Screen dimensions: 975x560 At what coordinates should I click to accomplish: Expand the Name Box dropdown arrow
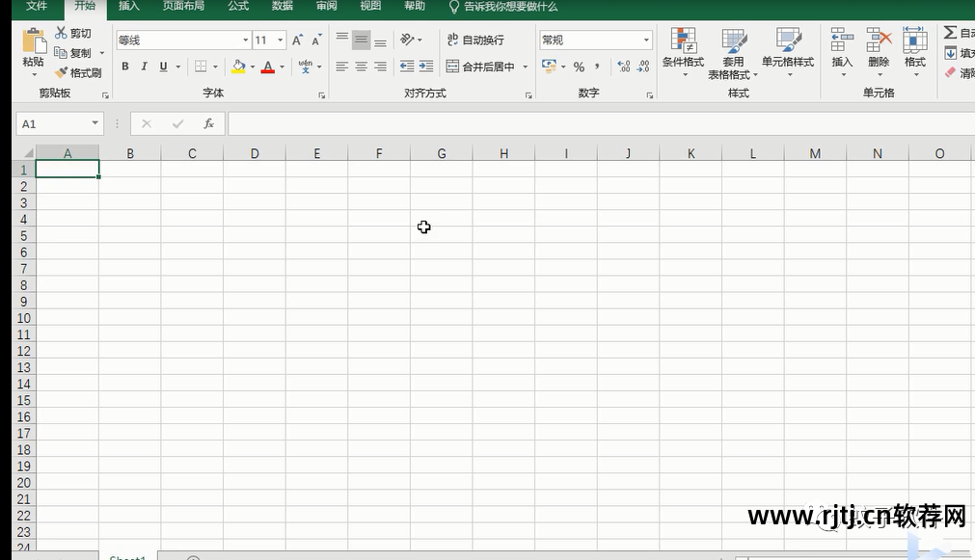point(95,123)
